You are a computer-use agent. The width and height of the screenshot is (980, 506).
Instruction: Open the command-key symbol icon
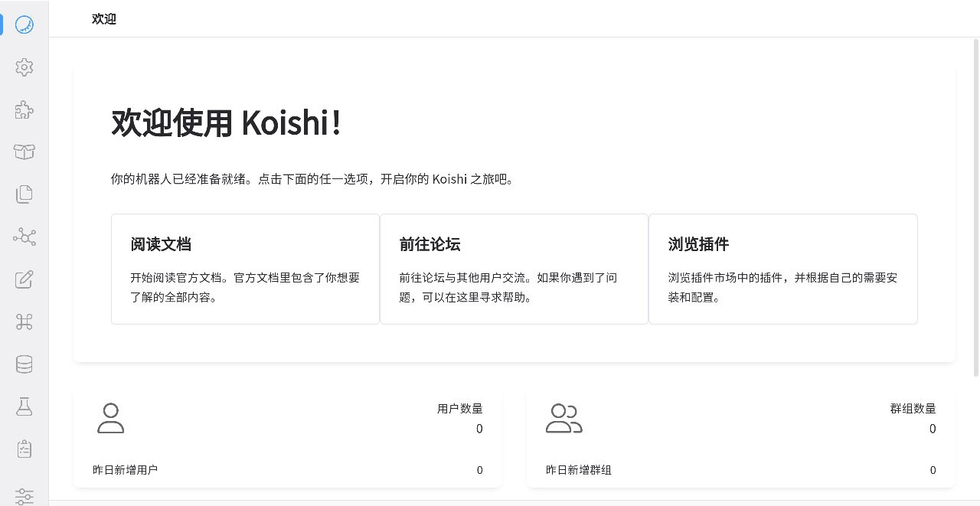(24, 322)
